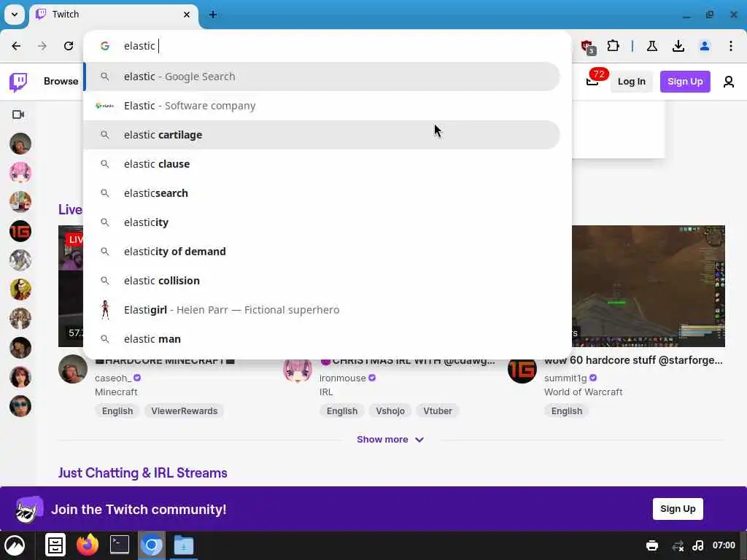Open the Just Chatting & IRL Streams heading
This screenshot has height=560, width=747.
coord(142,472)
